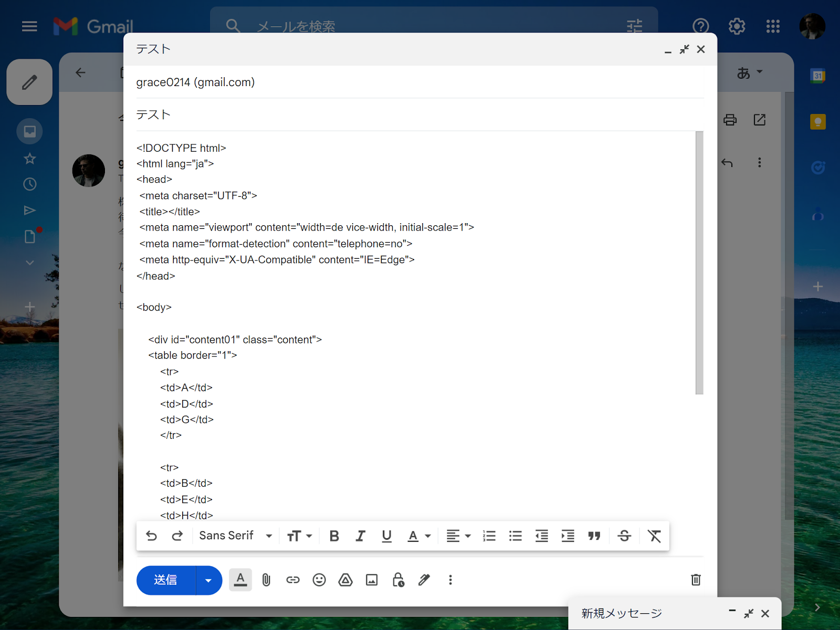
Task: Redo the last edit in compose toolbar
Action: pyautogui.click(x=177, y=536)
